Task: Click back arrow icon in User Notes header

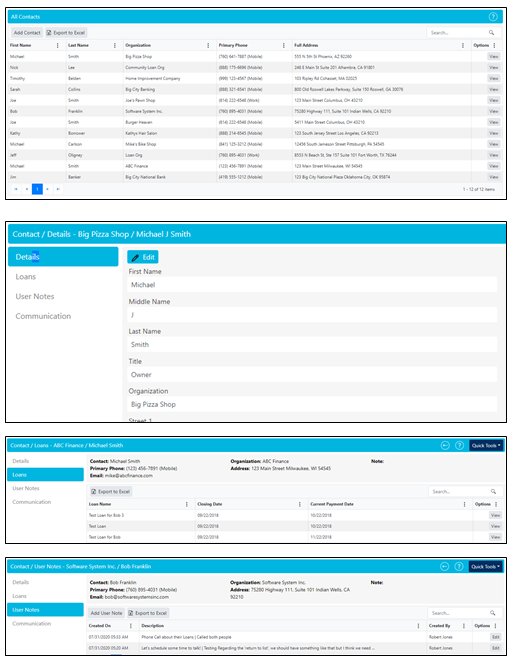Action: click(x=444, y=567)
